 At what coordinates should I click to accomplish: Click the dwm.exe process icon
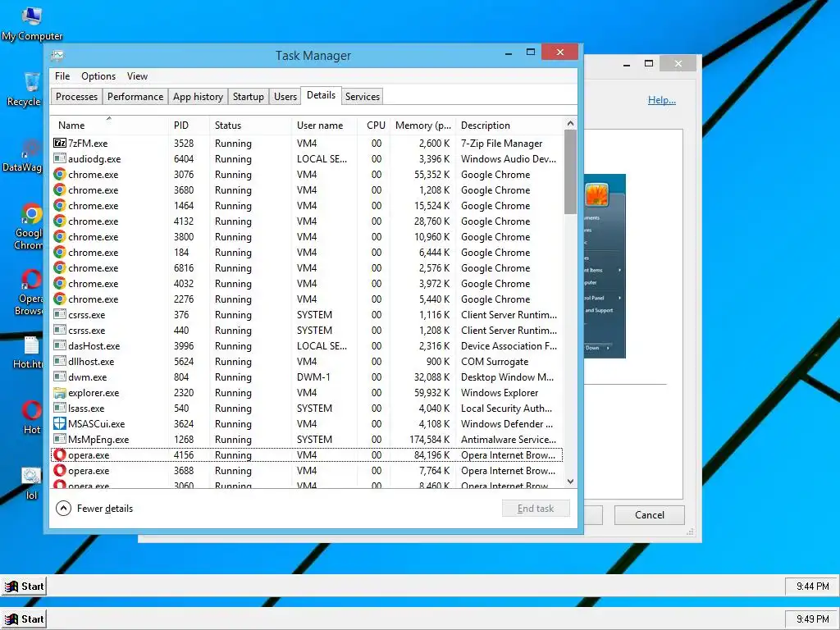click(x=59, y=377)
